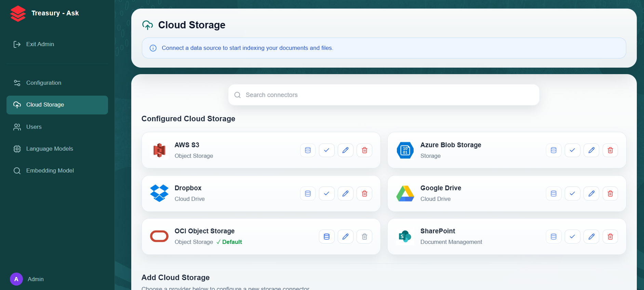
Task: Click the 'Configured Cloud Storage' heading
Action: (188, 119)
